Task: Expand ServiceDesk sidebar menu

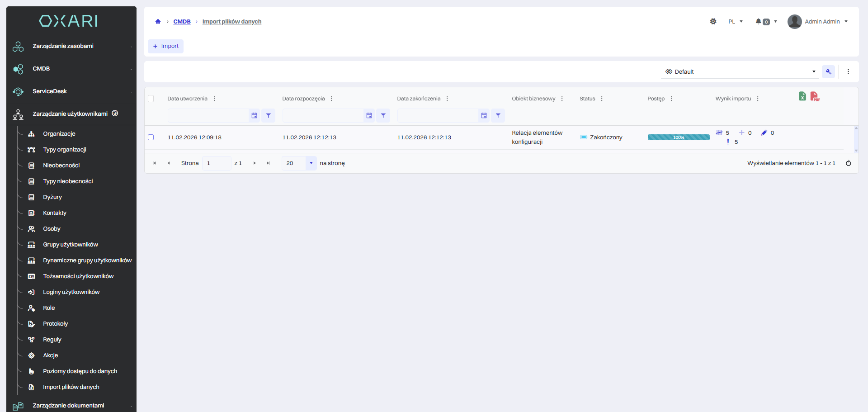Action: (x=50, y=91)
